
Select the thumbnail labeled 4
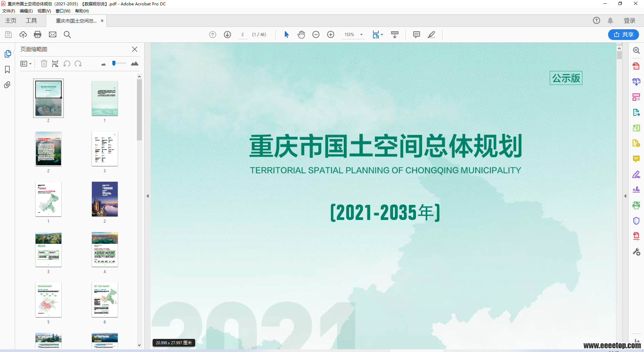point(105,250)
